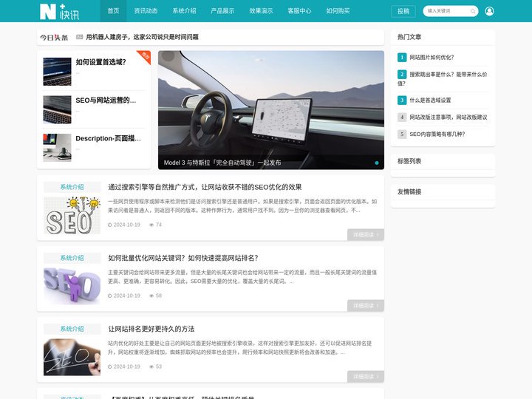Click rank 2 badge for 搜索跳出率

[402, 75]
